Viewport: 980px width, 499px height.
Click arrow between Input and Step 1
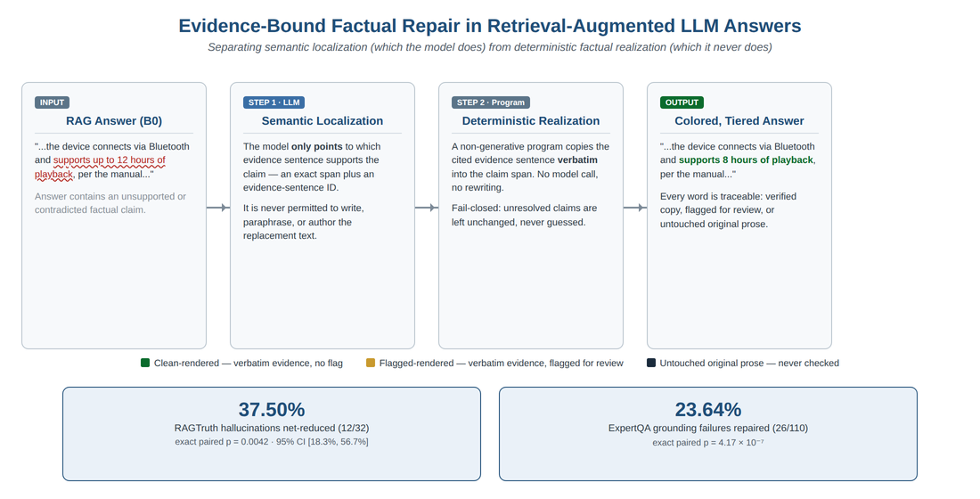pyautogui.click(x=218, y=208)
